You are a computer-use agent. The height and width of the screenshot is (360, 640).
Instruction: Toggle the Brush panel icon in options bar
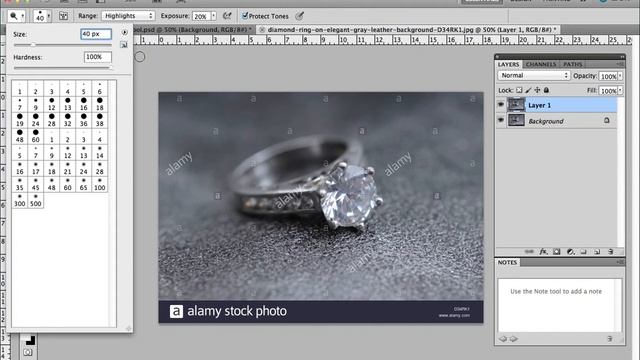click(x=64, y=16)
